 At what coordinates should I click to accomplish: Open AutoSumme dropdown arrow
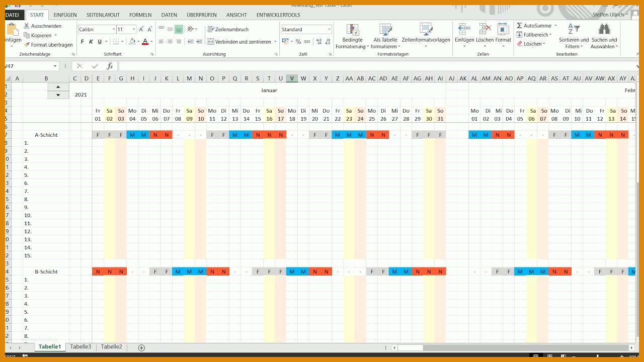[x=555, y=26]
